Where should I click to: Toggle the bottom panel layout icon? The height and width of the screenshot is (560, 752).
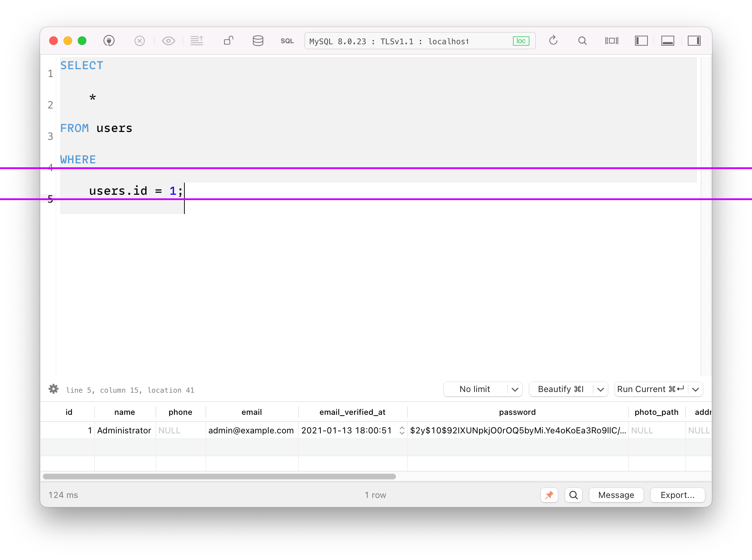coord(667,41)
